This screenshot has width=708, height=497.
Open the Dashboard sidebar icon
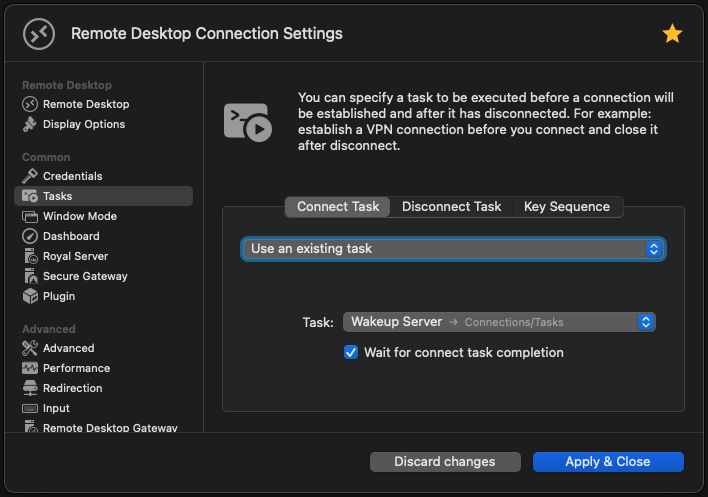pos(30,236)
